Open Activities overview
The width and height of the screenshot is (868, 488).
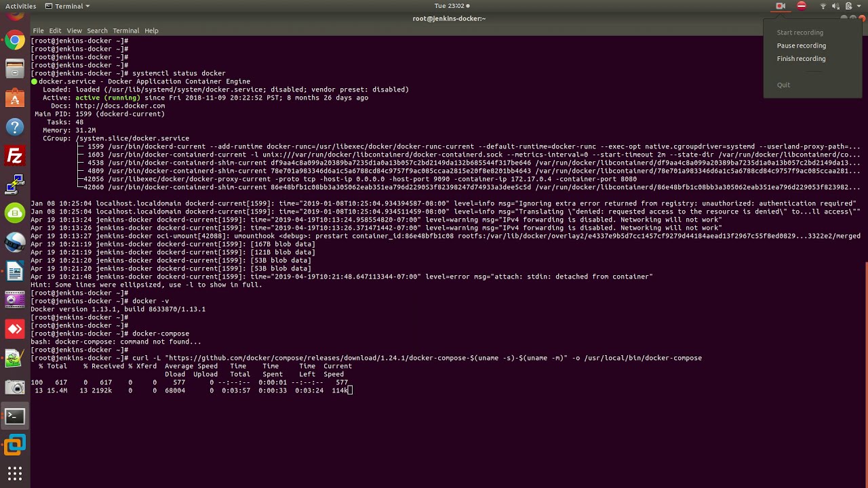(x=20, y=6)
